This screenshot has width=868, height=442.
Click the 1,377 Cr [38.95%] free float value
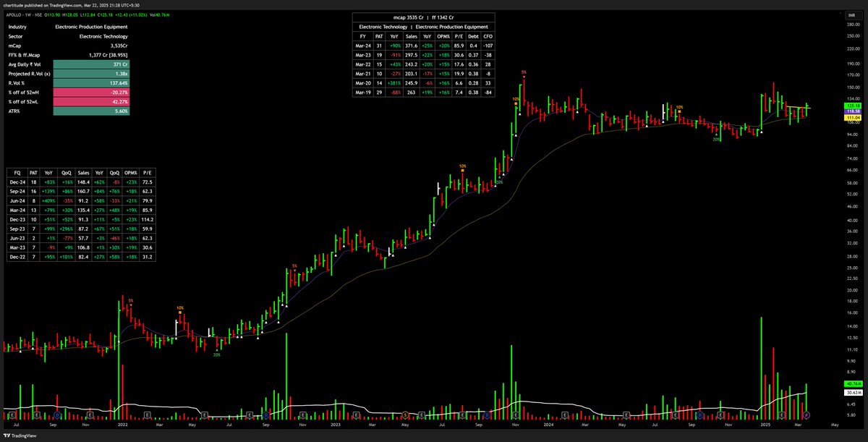[107, 55]
